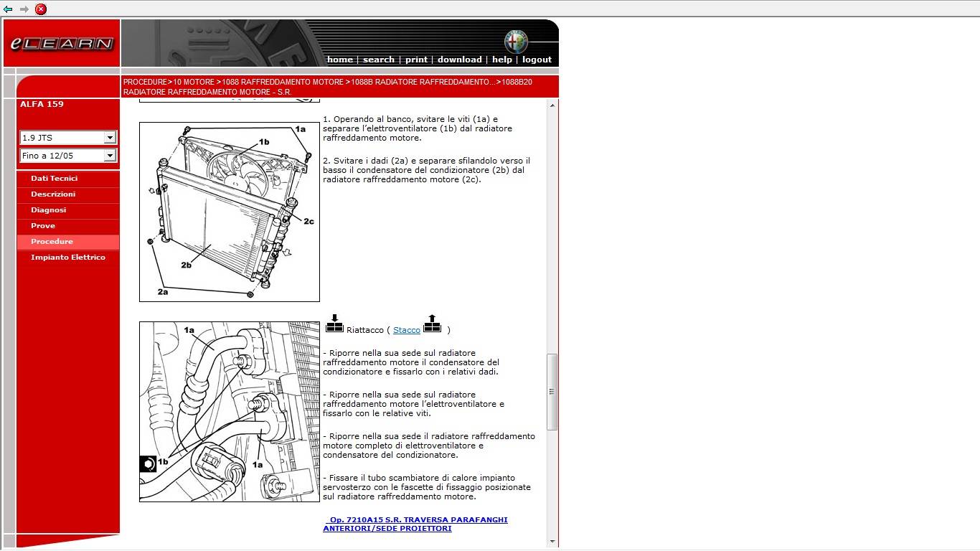Open Impianto Elettrico section
Image resolution: width=980 pixels, height=551 pixels.
tap(68, 258)
